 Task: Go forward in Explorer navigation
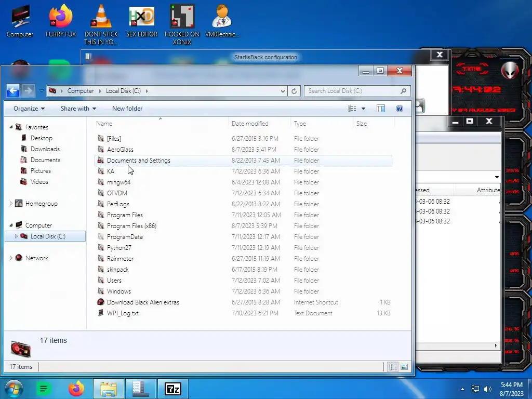pos(29,90)
